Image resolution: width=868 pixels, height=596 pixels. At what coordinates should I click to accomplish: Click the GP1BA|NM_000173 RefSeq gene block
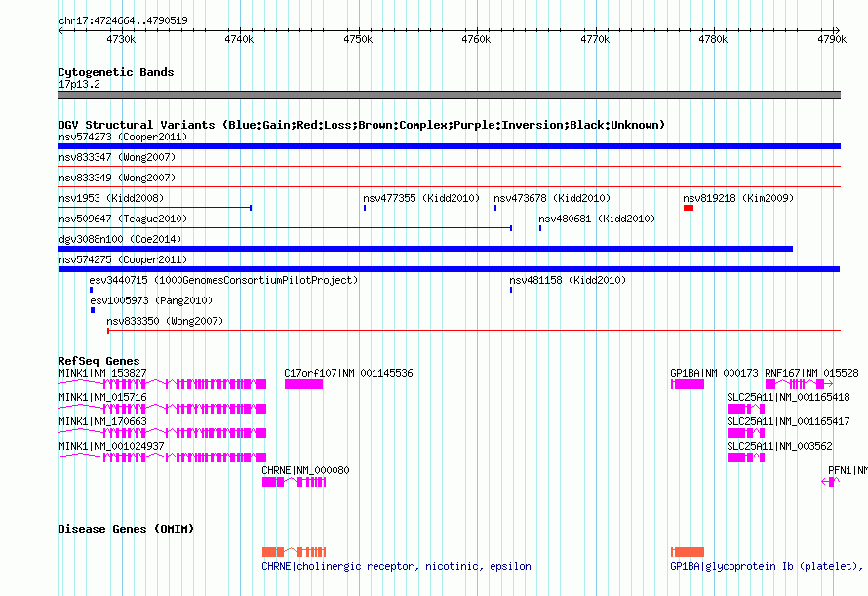688,384
